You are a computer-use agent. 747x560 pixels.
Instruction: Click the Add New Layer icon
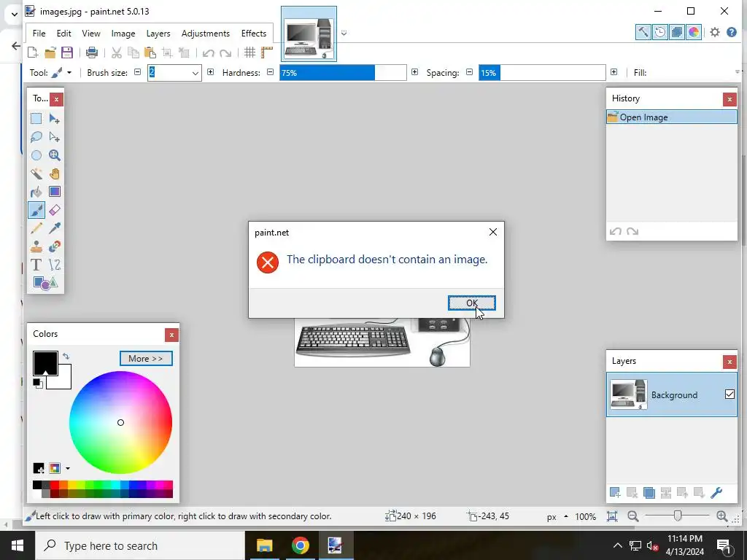[615, 493]
